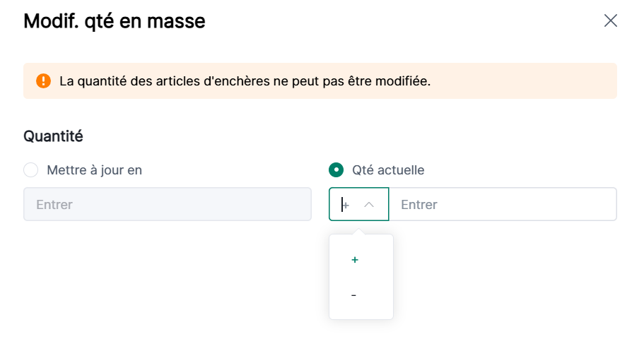This screenshot has width=644, height=339.
Task: Click the peach warning banner's empty right area
Action: tap(537, 81)
